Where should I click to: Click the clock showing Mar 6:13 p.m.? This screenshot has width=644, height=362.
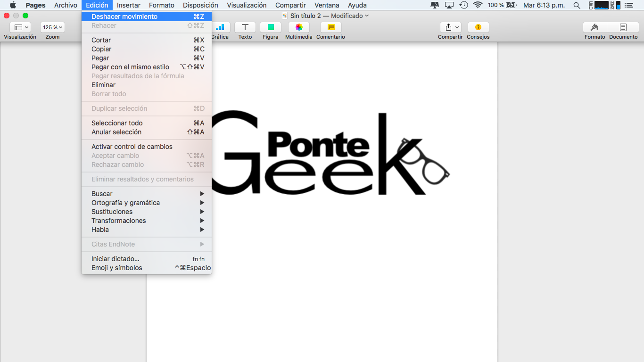tap(544, 5)
